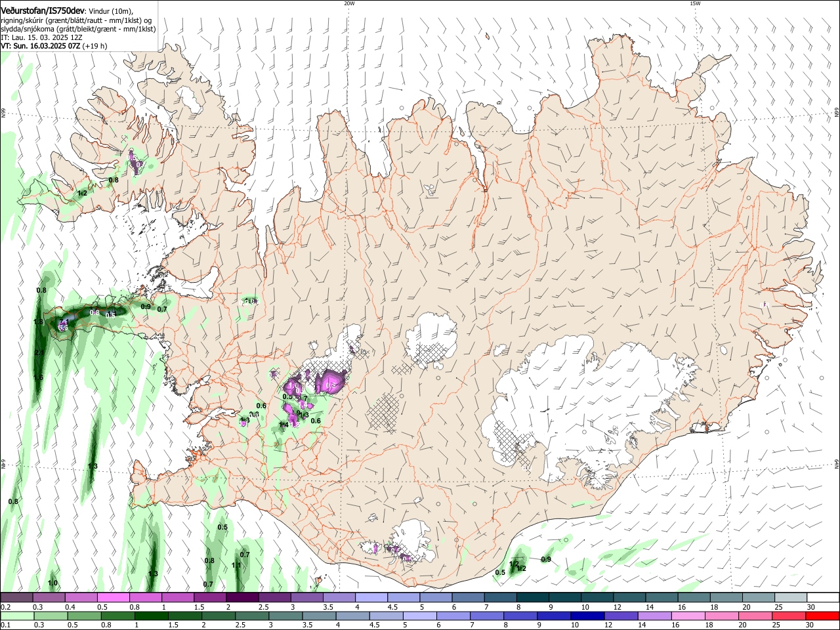This screenshot has height=630, width=840.
Task: Click the 20W longitude label
Action: click(x=349, y=3)
